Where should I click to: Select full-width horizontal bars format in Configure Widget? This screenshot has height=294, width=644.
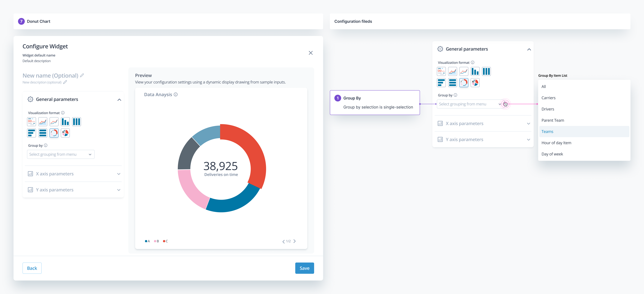pos(43,133)
